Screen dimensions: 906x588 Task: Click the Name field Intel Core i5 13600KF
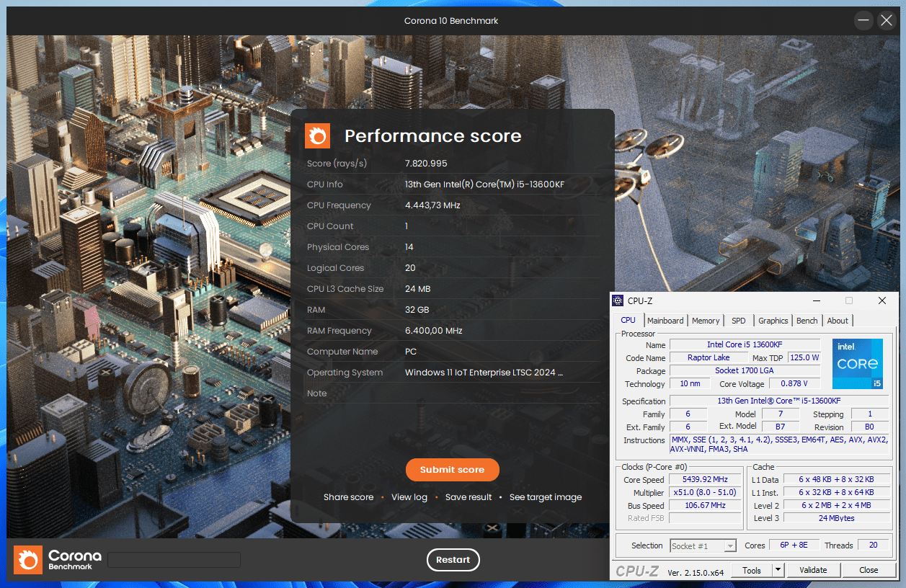pos(745,344)
